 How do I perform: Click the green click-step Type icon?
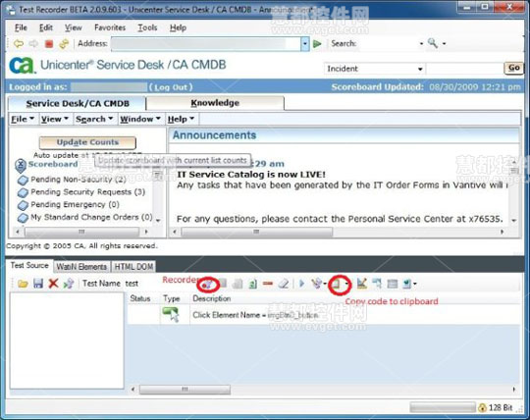click(x=171, y=314)
